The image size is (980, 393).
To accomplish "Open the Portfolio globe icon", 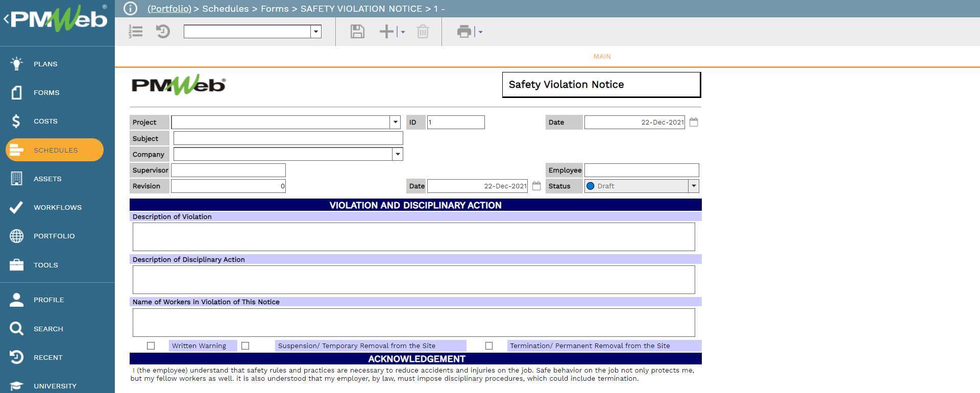I will [16, 236].
